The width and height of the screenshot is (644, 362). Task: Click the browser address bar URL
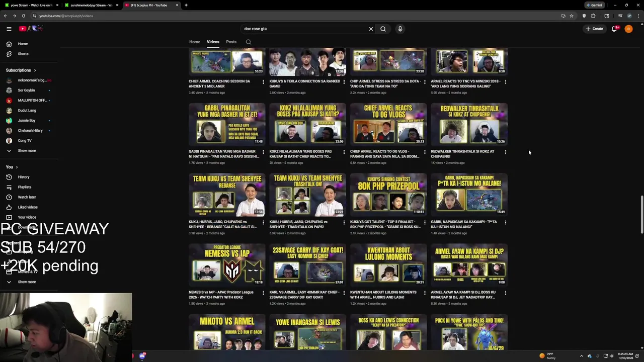[66, 16]
